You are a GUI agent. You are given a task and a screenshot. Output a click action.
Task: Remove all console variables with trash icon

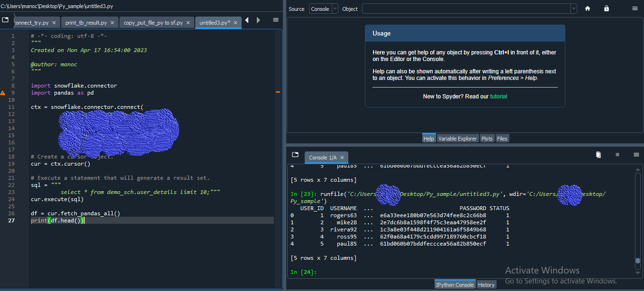tap(598, 154)
